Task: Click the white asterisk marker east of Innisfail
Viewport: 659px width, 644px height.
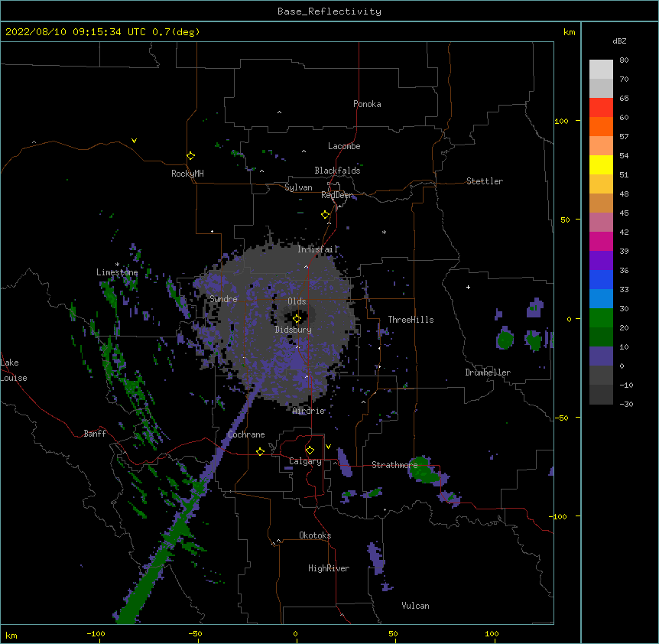Action: point(384,232)
